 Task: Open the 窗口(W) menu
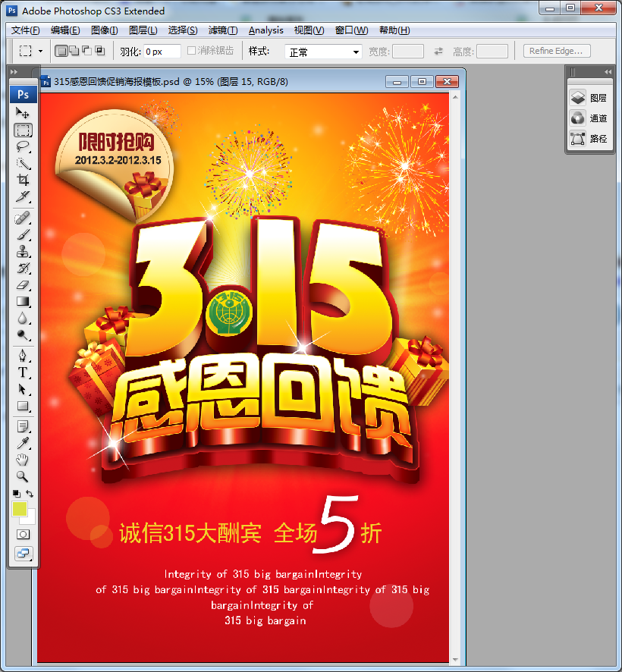click(x=351, y=30)
